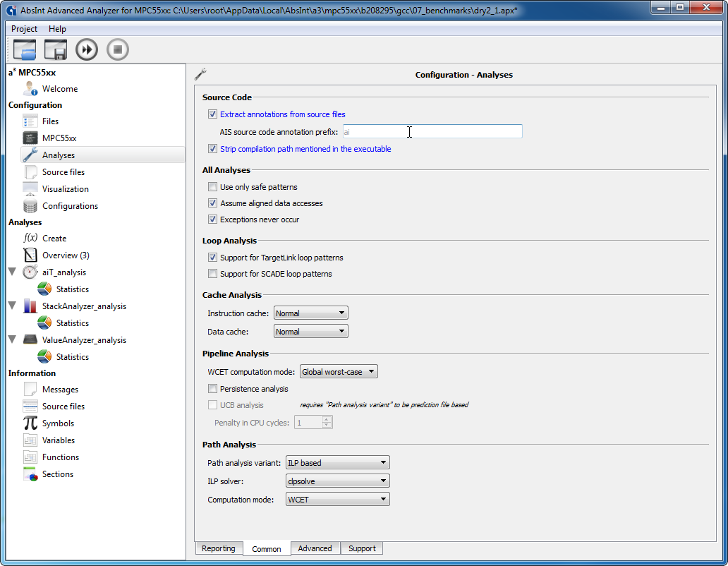Click the Open Project toolbar icon

[x=25, y=49]
